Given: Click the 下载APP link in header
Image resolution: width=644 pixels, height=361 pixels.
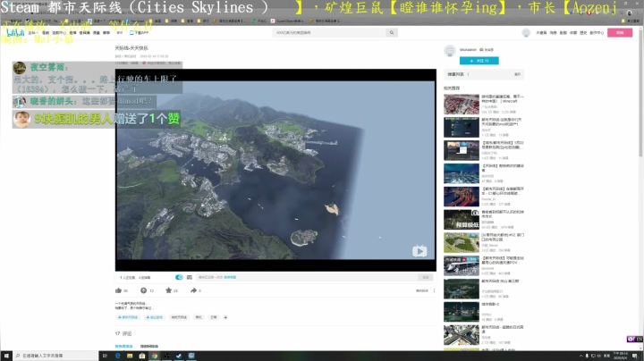Looking at the screenshot, I should [140, 33].
